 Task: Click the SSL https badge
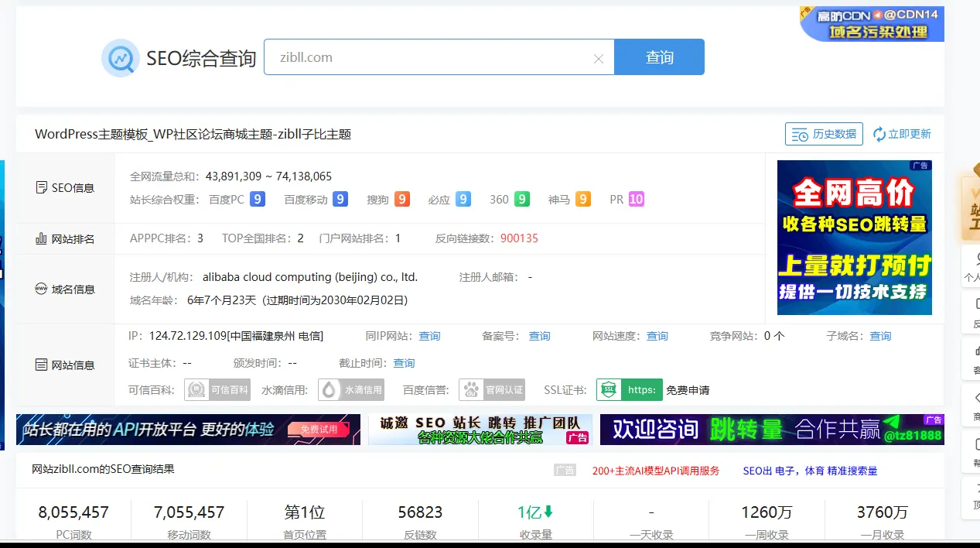[630, 389]
